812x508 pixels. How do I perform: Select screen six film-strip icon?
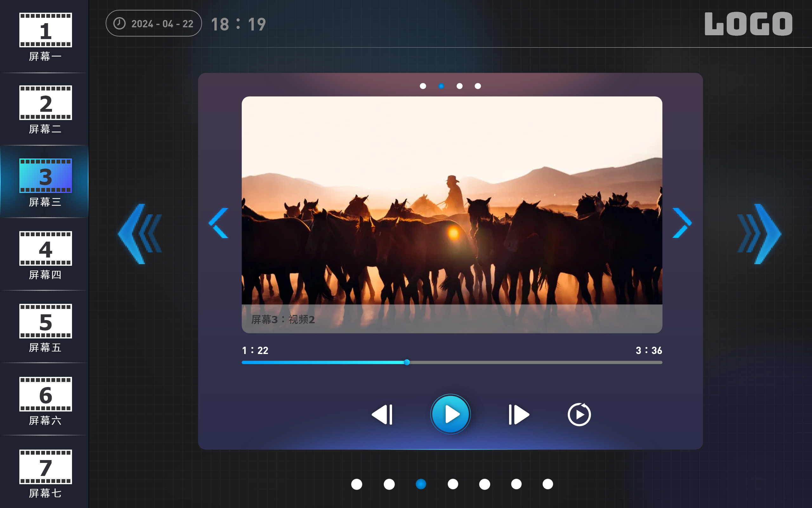pyautogui.click(x=46, y=394)
